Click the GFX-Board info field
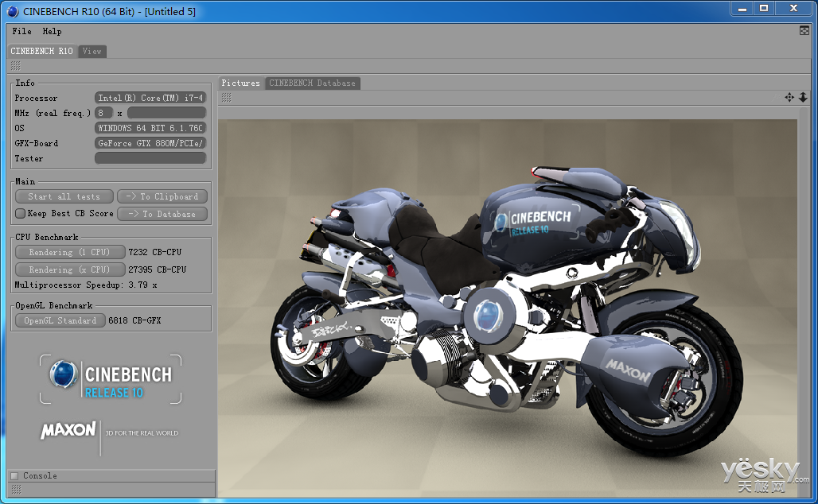The width and height of the screenshot is (818, 504). pos(150,143)
